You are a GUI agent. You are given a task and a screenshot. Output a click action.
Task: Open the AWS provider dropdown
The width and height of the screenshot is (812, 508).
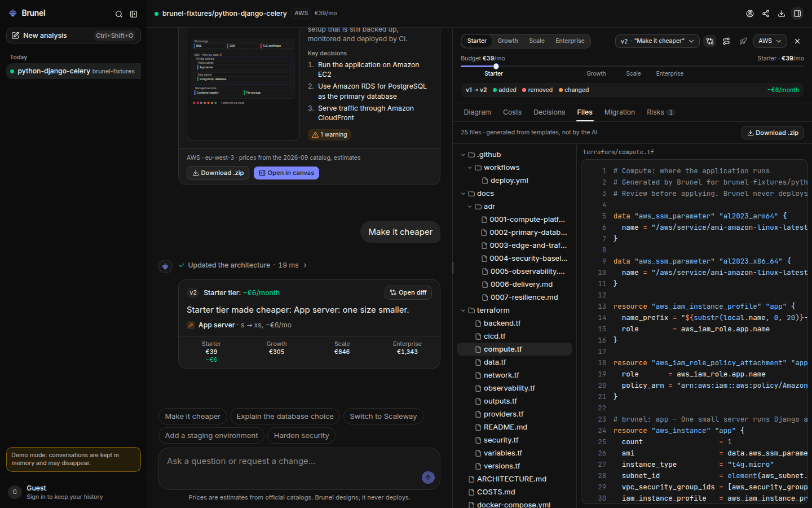[x=769, y=41]
